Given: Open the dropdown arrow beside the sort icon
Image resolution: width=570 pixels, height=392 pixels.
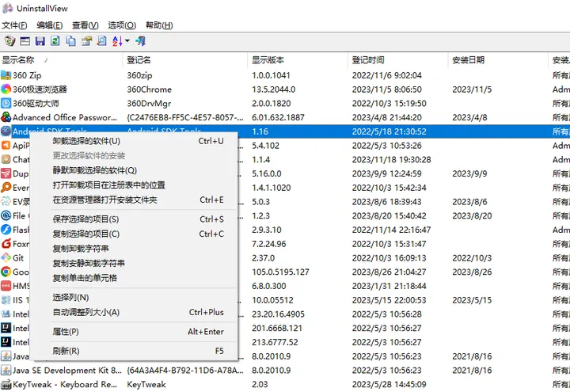Looking at the screenshot, I should coord(127,40).
